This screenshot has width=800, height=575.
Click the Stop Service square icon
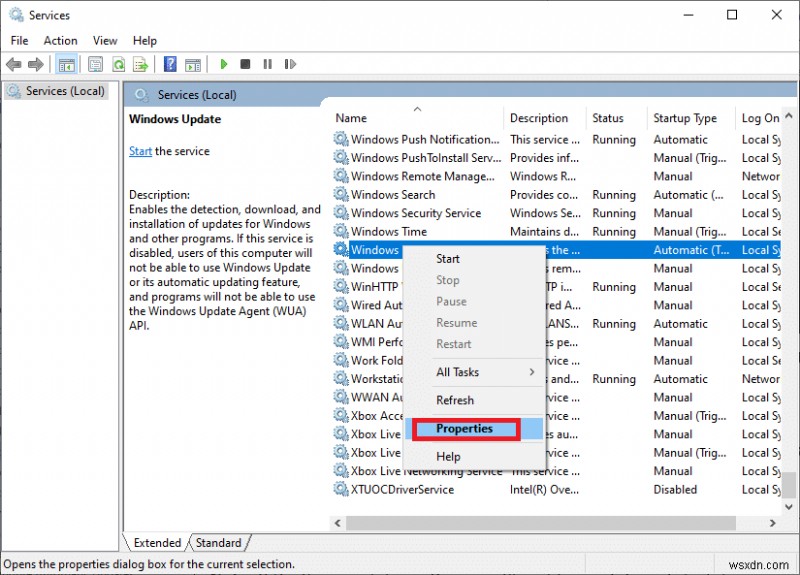245,64
